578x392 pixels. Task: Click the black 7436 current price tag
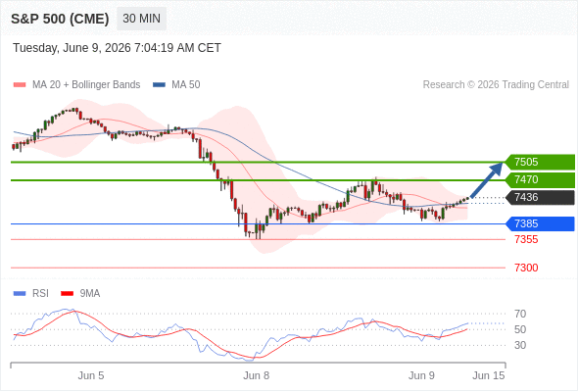[540, 197]
